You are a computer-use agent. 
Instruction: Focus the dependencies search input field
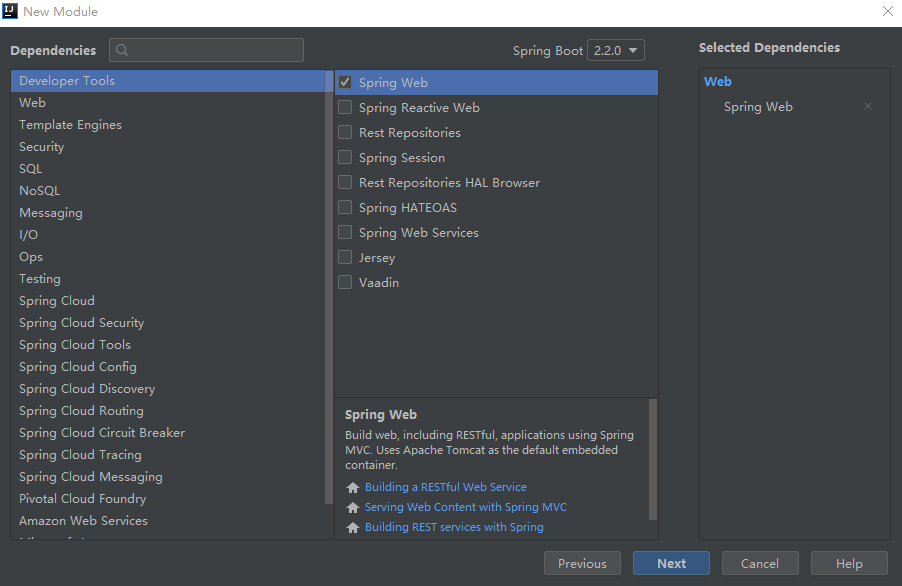215,51
